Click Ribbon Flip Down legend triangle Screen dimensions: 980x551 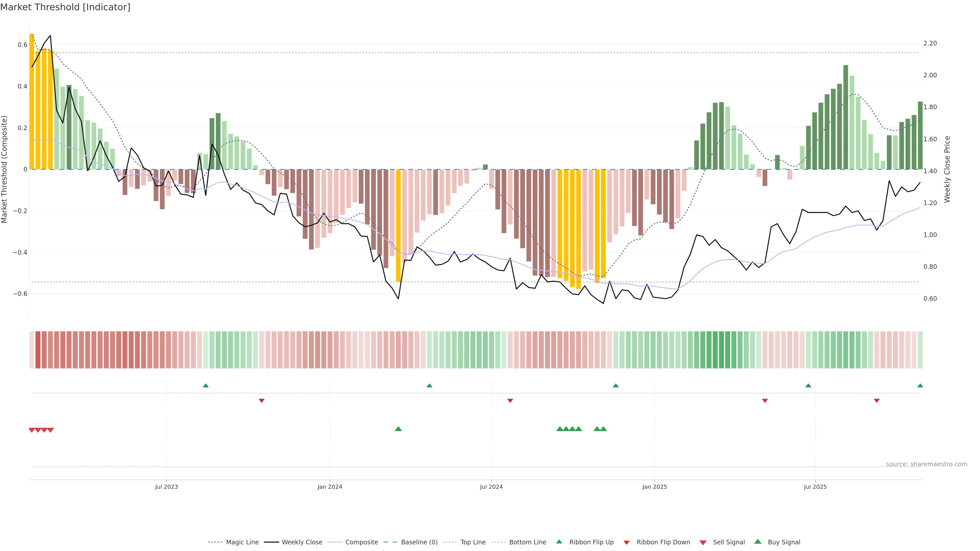[627, 542]
